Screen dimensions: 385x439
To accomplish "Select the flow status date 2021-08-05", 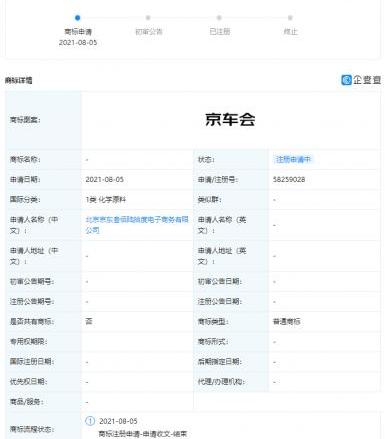I will click(x=118, y=421).
